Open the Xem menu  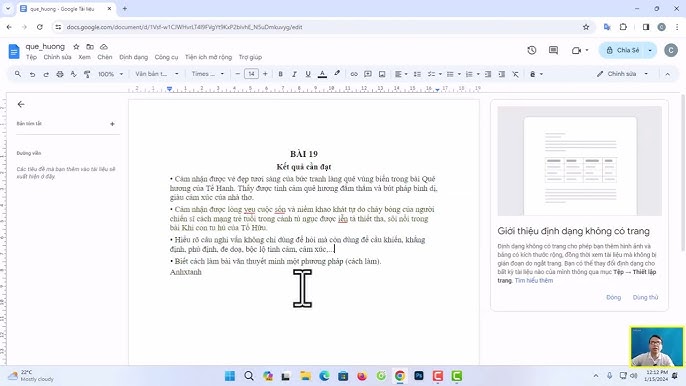click(x=84, y=57)
